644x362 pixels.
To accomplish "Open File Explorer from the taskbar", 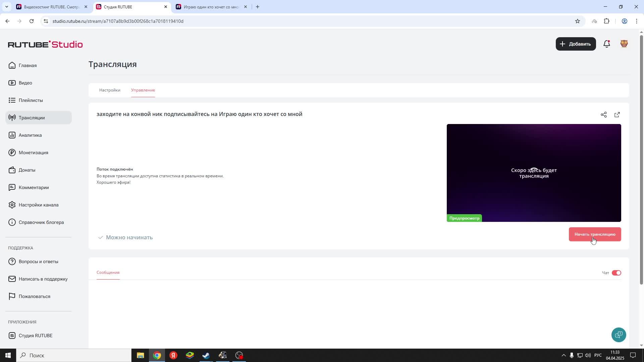I will pyautogui.click(x=141, y=355).
